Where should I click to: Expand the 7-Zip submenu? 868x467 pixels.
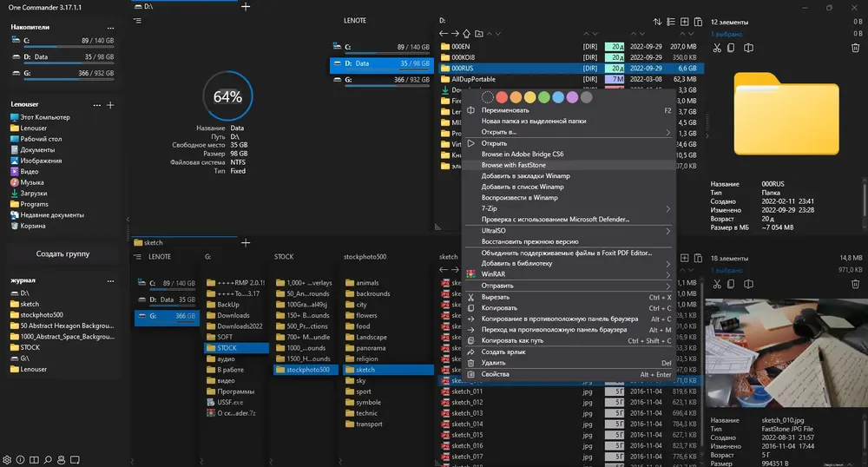[569, 208]
